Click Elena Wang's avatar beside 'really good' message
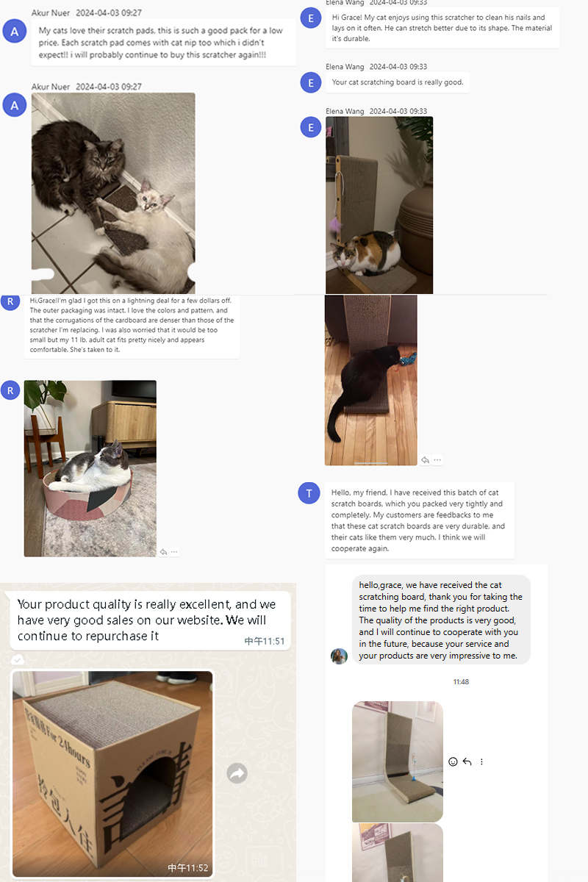Screen dimensions: 588x882 tap(311, 83)
